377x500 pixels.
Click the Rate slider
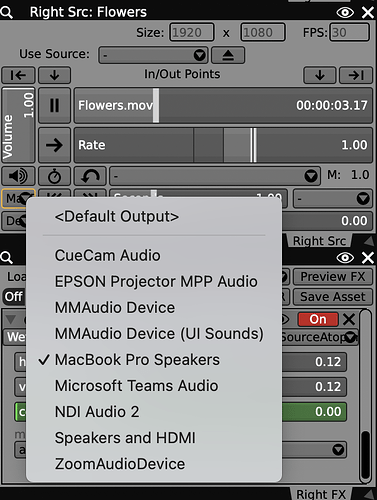223,145
